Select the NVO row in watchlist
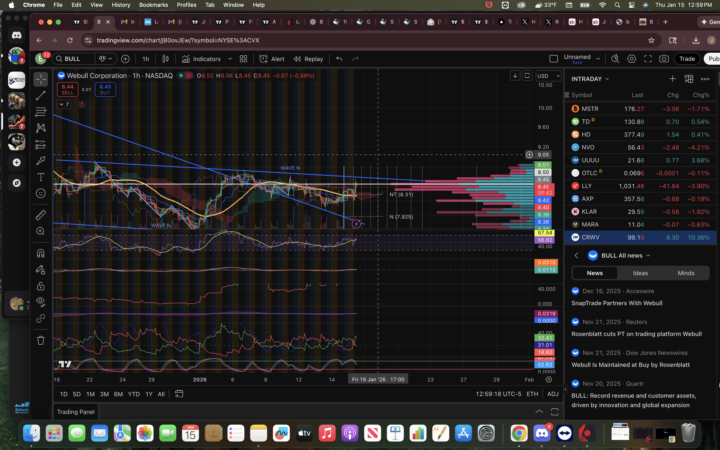The height and width of the screenshot is (450, 720). click(x=641, y=147)
